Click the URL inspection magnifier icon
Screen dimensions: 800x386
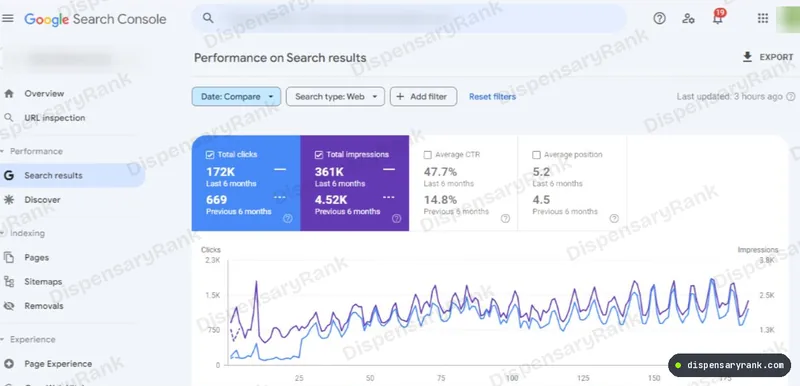click(x=9, y=118)
